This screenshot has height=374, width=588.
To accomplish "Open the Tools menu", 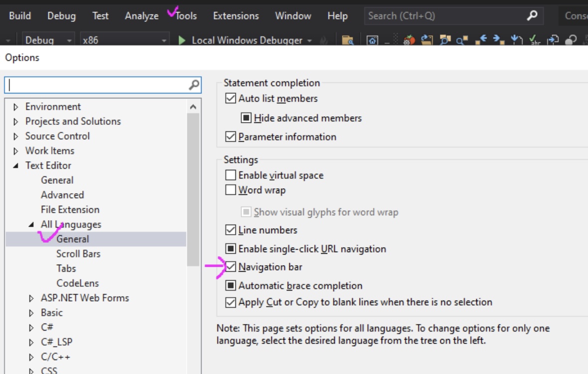I will (x=186, y=15).
